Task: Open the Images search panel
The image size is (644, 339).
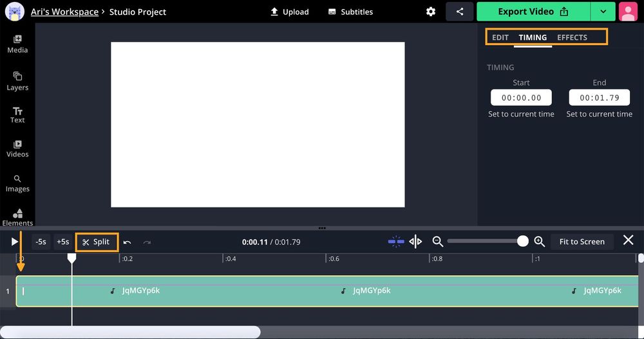Action: point(17,184)
